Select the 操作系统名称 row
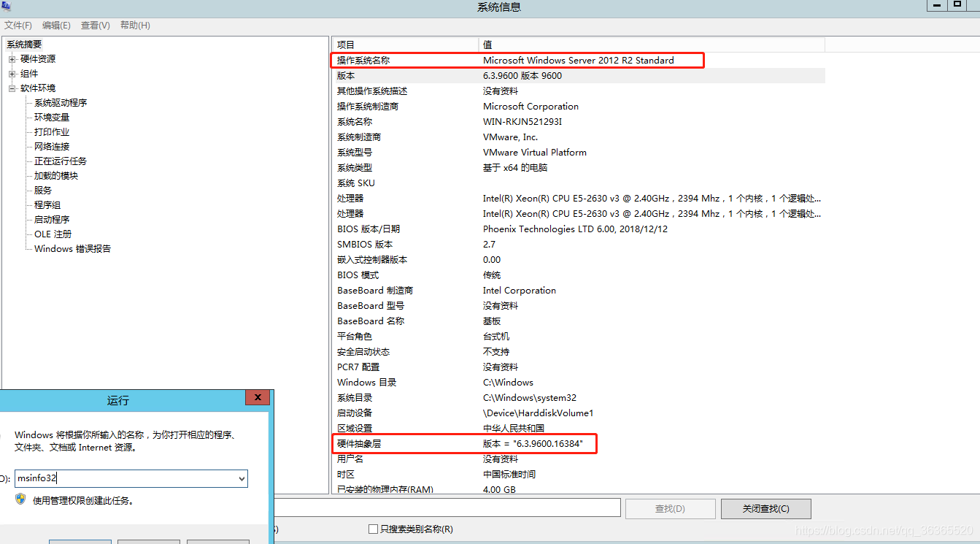 click(x=579, y=61)
